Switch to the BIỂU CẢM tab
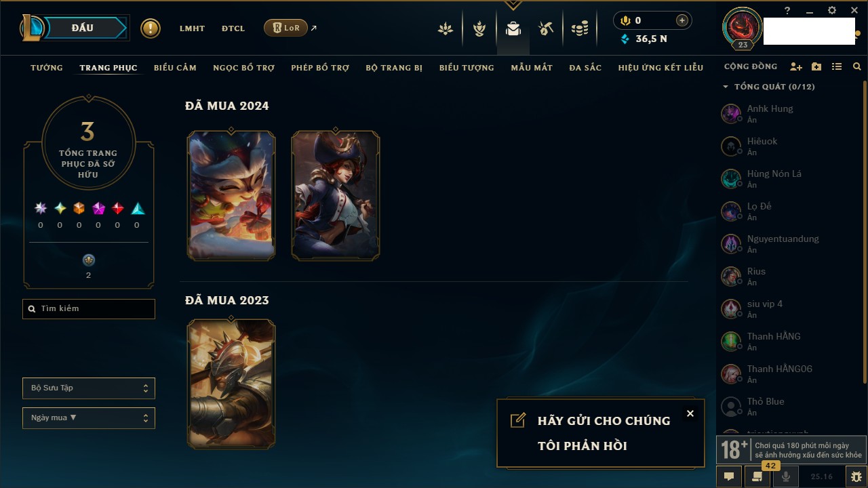The width and height of the screenshot is (868, 488). 175,68
